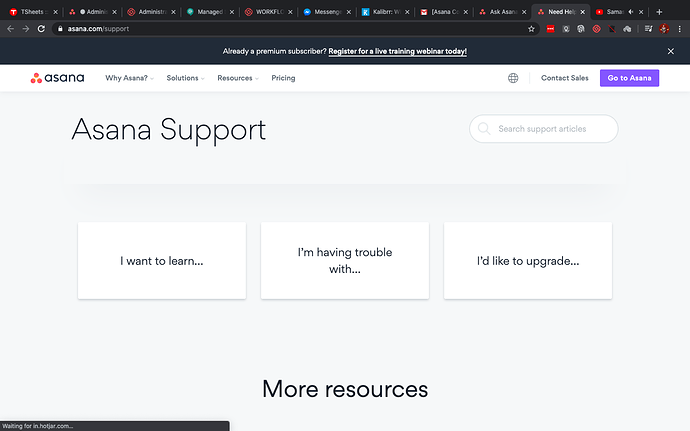Open Chrome three-dot menu
This screenshot has width=690, height=431.
click(x=679, y=29)
